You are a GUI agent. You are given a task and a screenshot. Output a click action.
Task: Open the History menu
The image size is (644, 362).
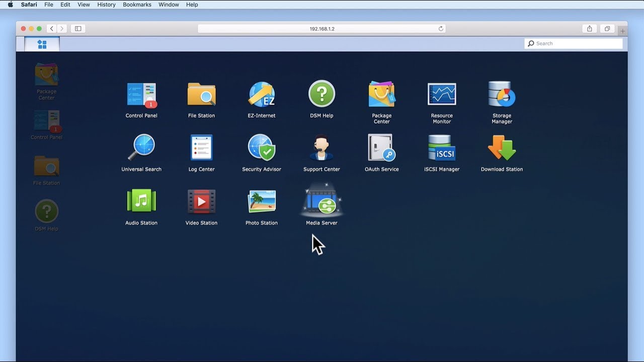point(106,5)
